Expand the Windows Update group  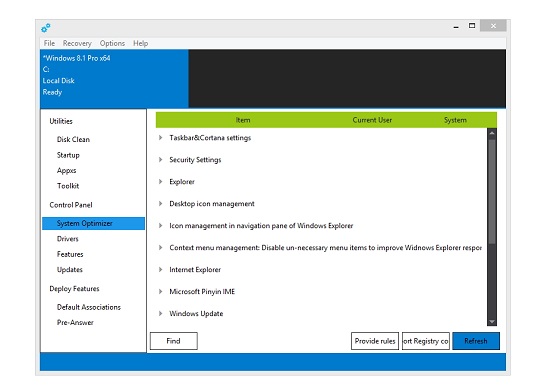160,314
